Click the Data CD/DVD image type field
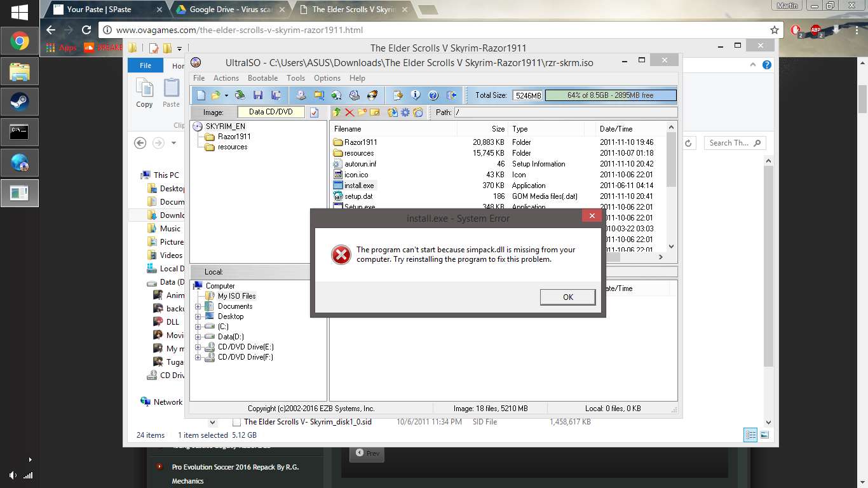868x488 pixels. (271, 112)
